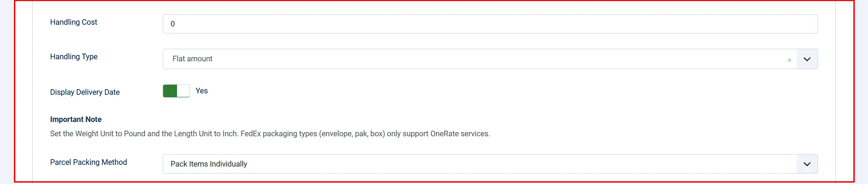Image resolution: width=868 pixels, height=184 pixels.
Task: Open the Pack Items Individually select box
Action: [x=490, y=164]
